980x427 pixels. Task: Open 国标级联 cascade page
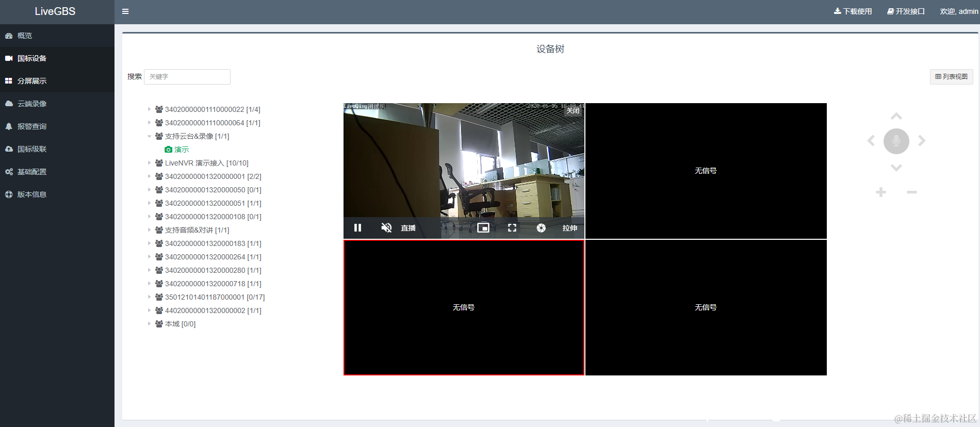click(x=57, y=149)
